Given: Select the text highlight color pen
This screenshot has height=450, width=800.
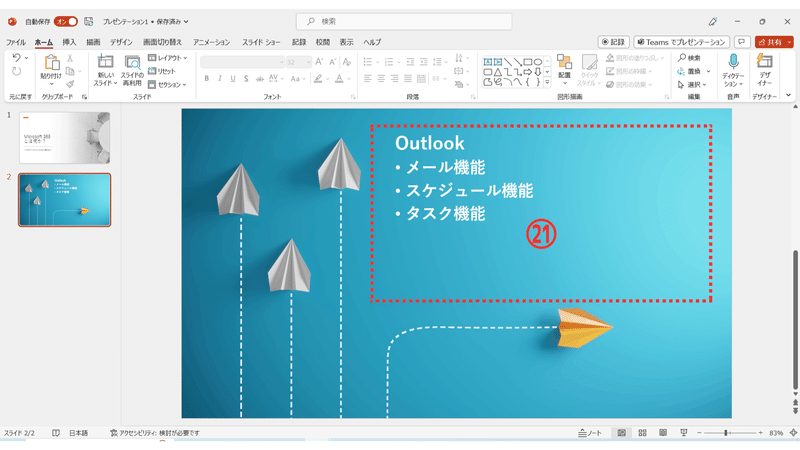Looking at the screenshot, I should pyautogui.click(x=318, y=79).
